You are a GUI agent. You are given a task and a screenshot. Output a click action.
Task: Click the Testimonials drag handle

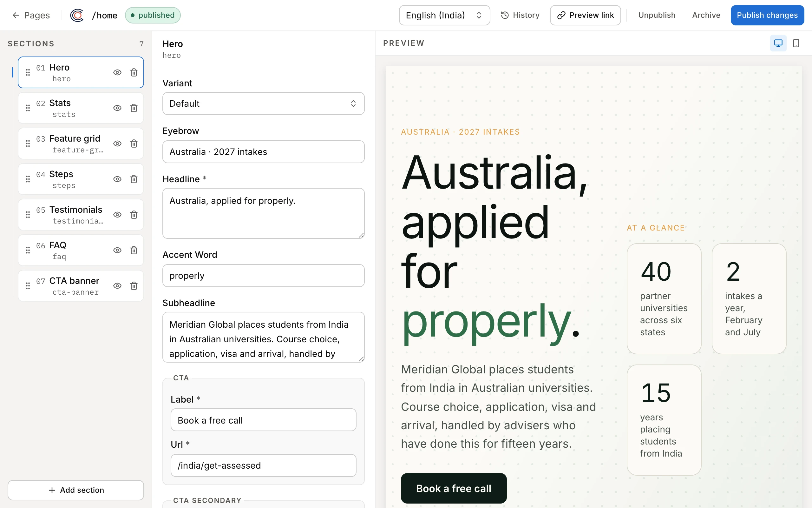(28, 215)
